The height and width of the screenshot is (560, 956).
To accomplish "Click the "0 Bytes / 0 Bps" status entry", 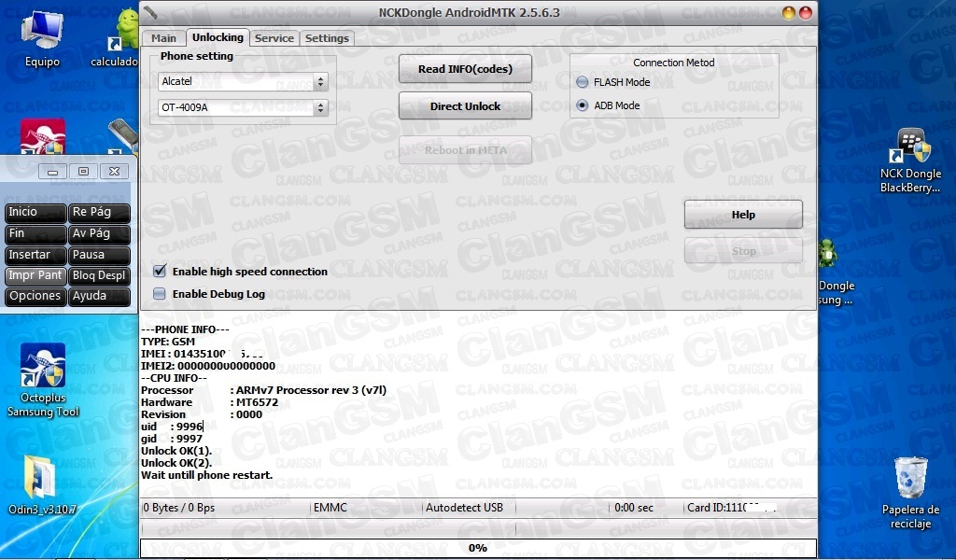I will (179, 508).
